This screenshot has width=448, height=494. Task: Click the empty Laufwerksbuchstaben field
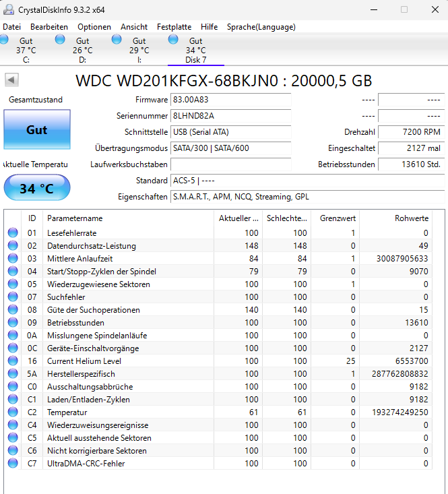(x=231, y=164)
